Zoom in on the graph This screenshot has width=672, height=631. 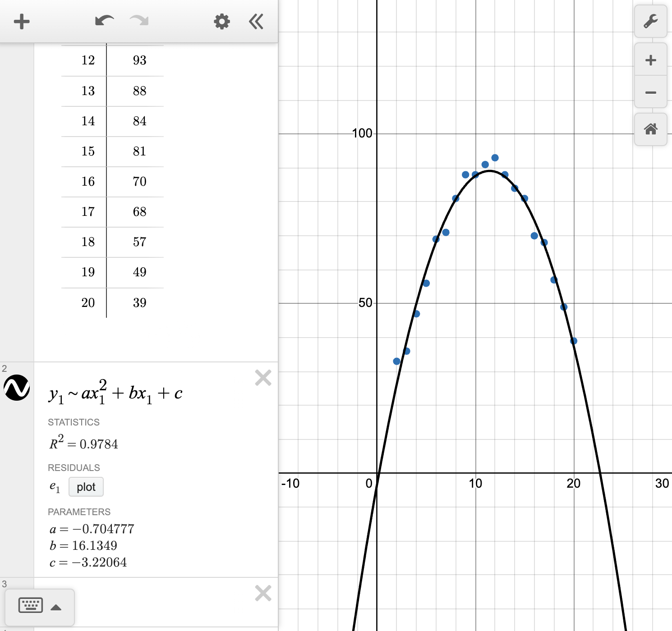(651, 59)
